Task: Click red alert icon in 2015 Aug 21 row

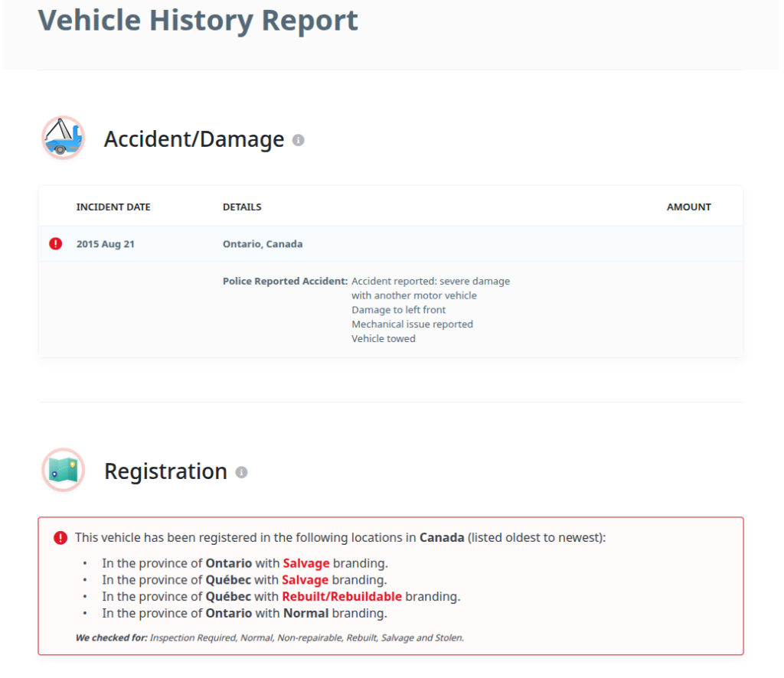Action: pyautogui.click(x=56, y=244)
